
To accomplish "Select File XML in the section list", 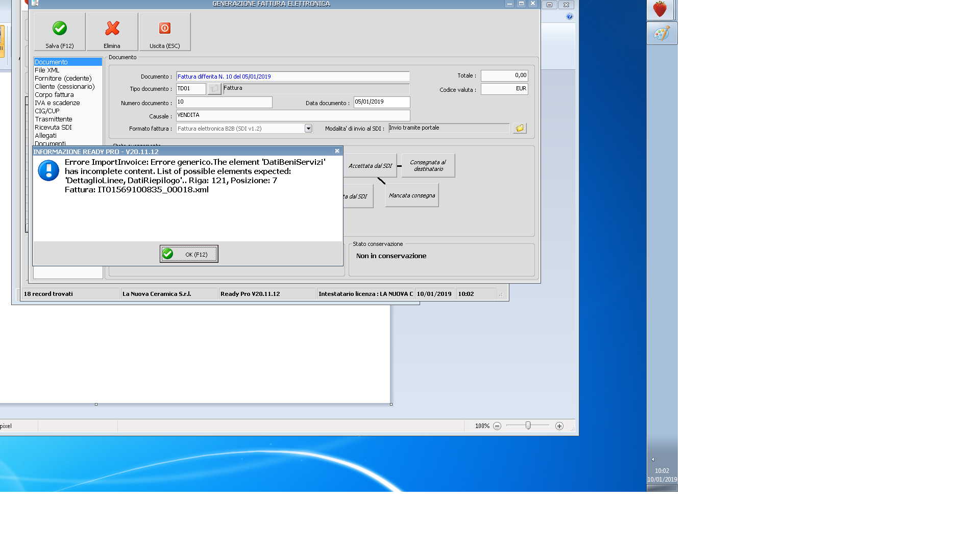I will 47,70.
